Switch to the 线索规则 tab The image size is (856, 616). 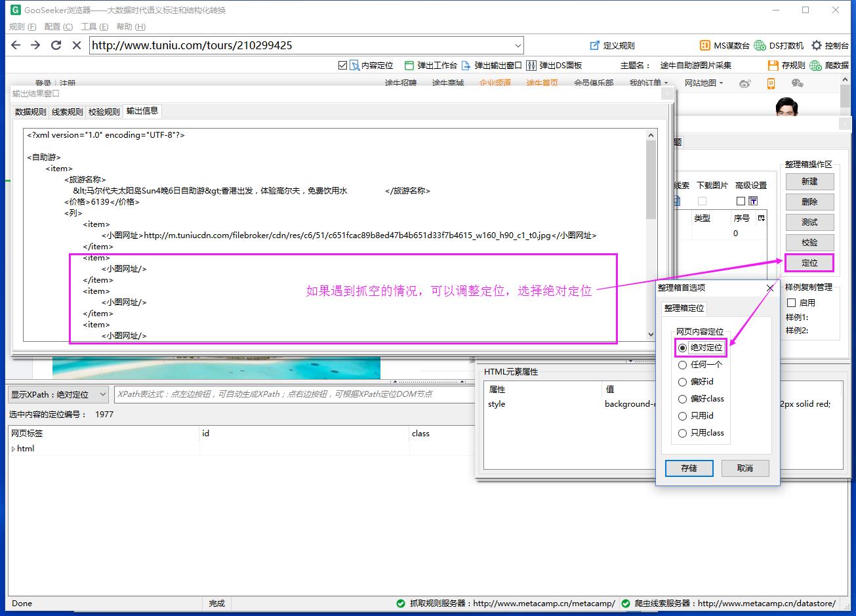68,112
